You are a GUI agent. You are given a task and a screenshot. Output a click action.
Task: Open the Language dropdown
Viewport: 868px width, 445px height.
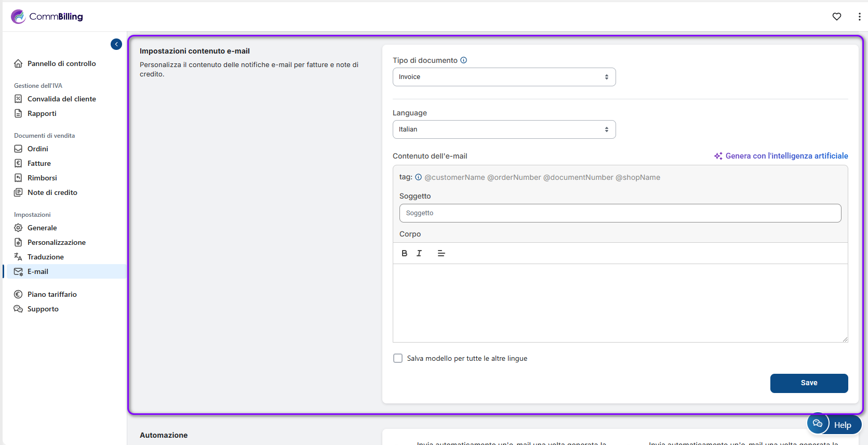(x=504, y=129)
